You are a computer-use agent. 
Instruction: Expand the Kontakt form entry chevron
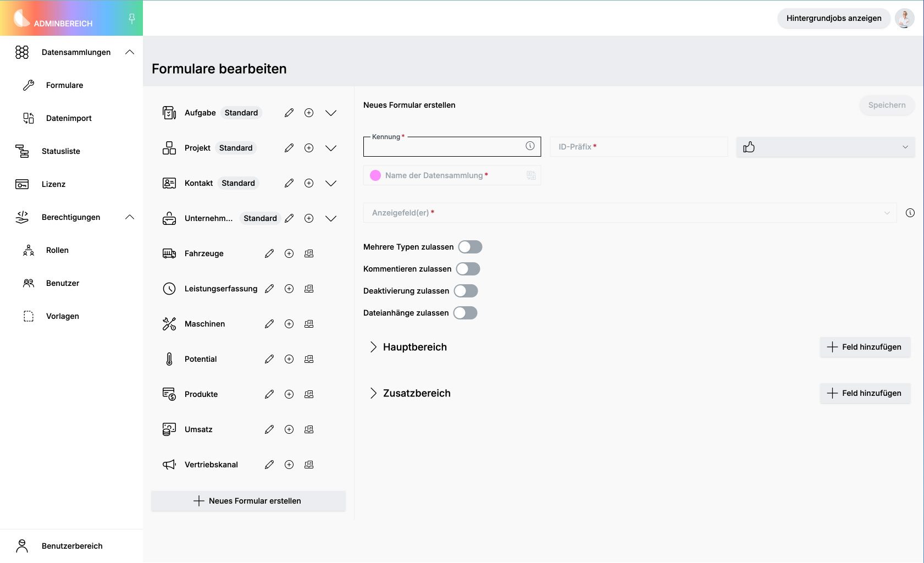tap(331, 183)
